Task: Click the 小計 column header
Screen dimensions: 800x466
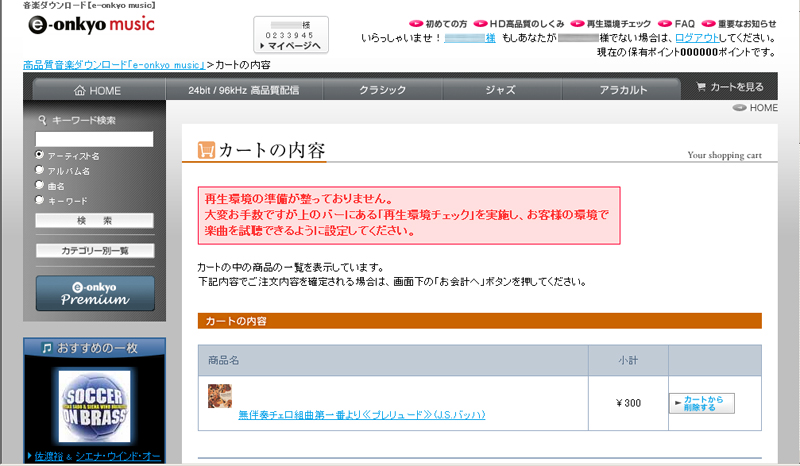Action: pyautogui.click(x=628, y=360)
